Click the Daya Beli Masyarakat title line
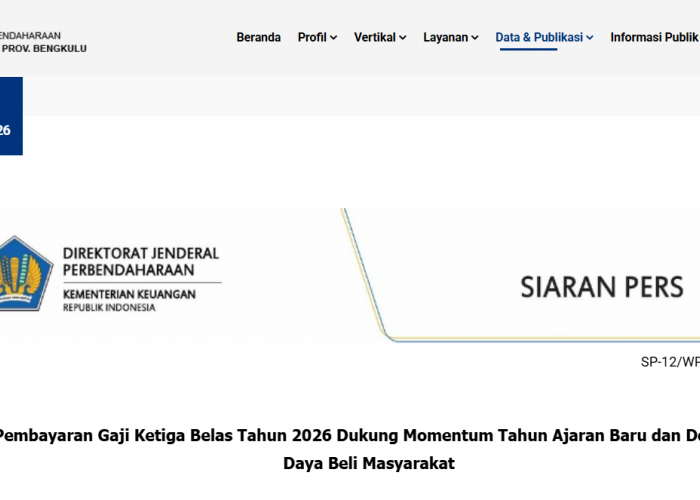Screen dimensions: 700x500 coord(369,463)
